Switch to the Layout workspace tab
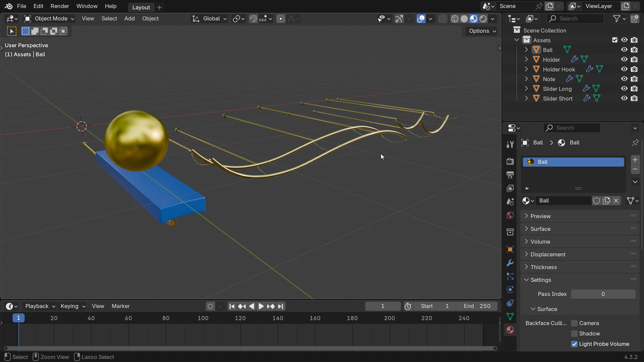644x362 pixels. coord(141,7)
